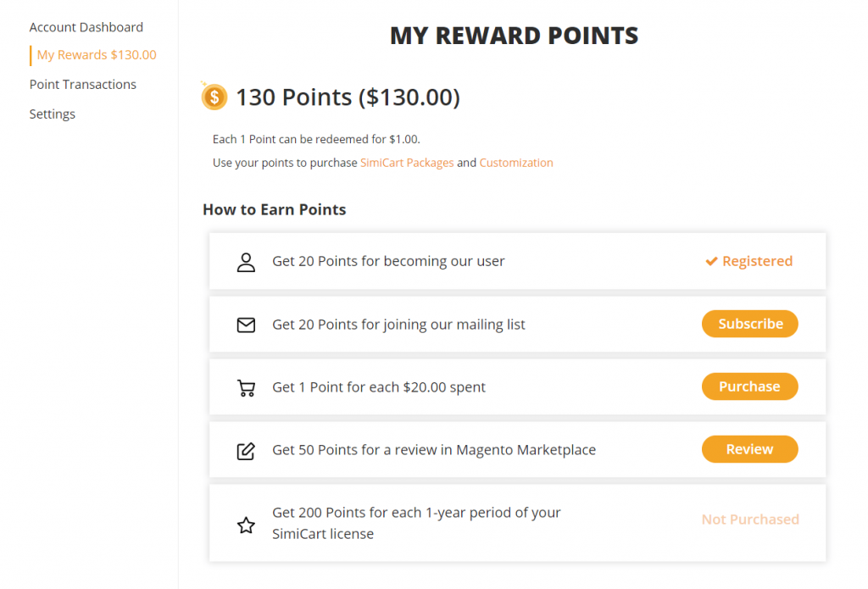Open the Customization link
The image size is (868, 589).
pos(516,163)
